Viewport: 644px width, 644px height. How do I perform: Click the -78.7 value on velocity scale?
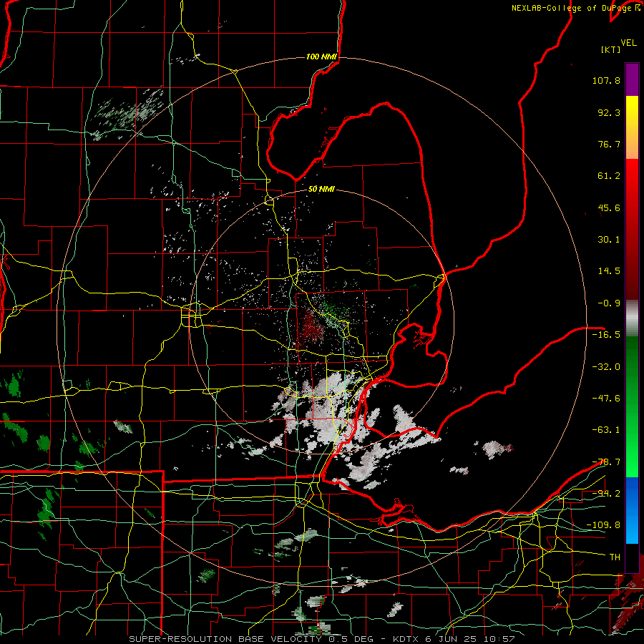(606, 462)
